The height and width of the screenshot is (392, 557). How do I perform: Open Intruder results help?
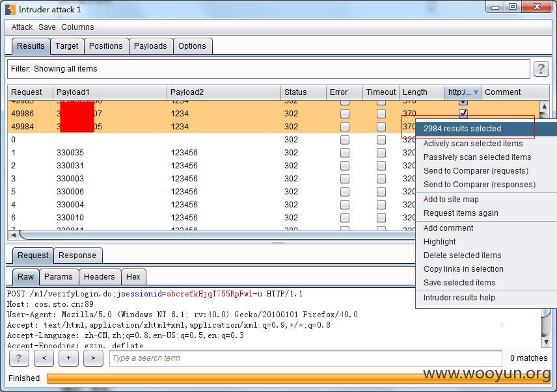486,298
